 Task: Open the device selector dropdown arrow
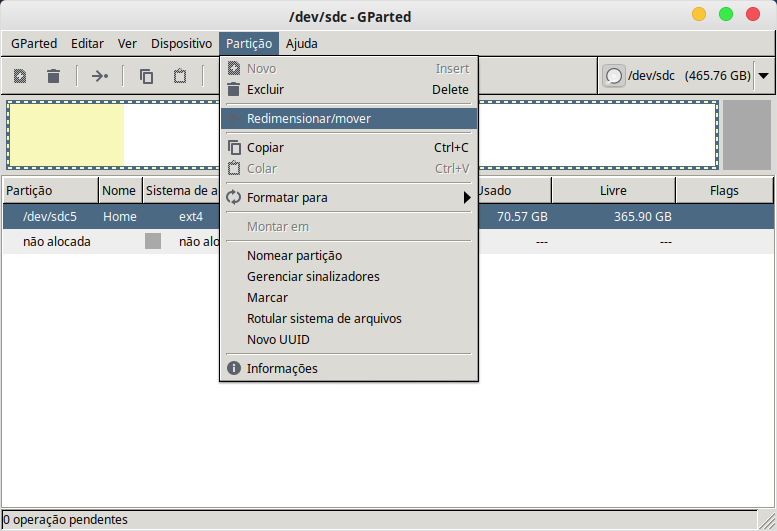764,76
